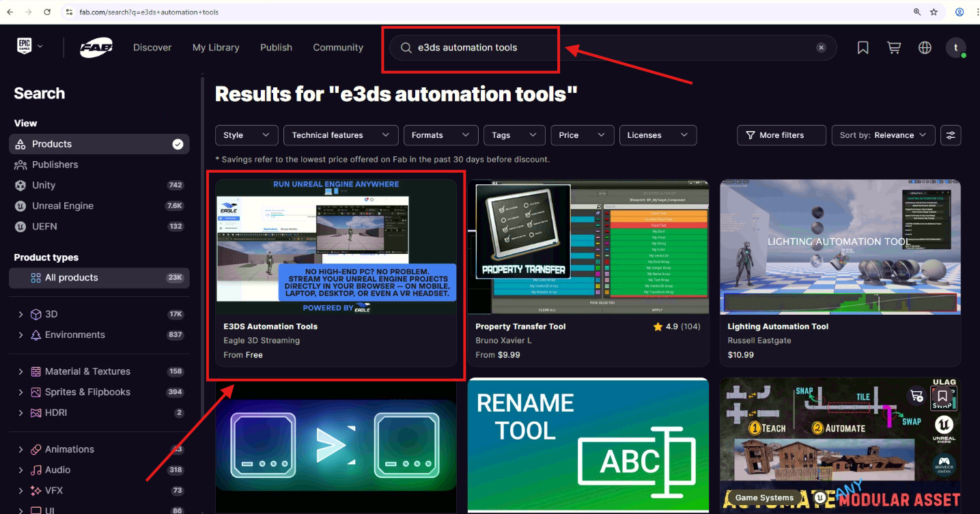Open the Discover menu item
Viewport: 980px width, 514px height.
pyautogui.click(x=152, y=48)
